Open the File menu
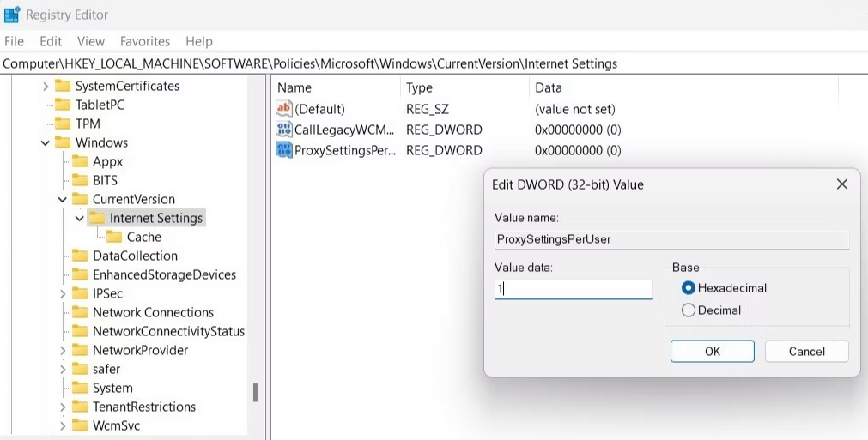The width and height of the screenshot is (868, 440). pos(14,41)
